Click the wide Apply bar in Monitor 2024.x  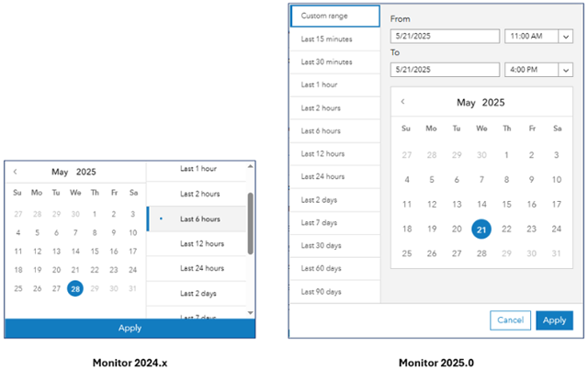click(x=130, y=328)
